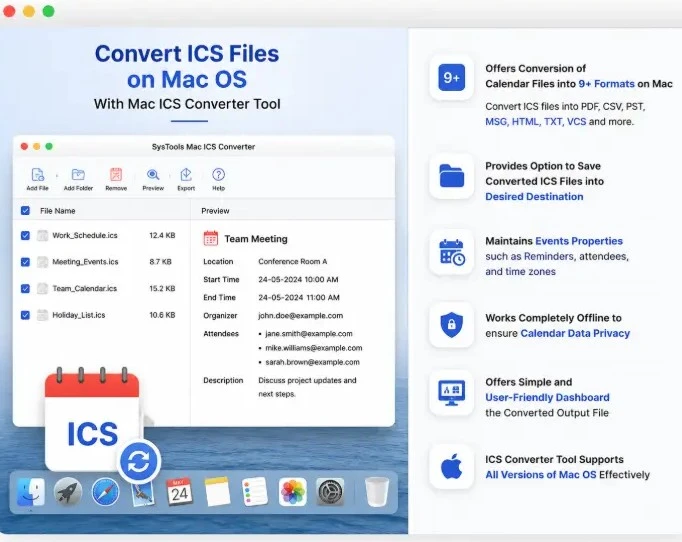682x542 pixels.
Task: Click the end time 24-05-2024 11:00 AM
Action: coord(299,298)
